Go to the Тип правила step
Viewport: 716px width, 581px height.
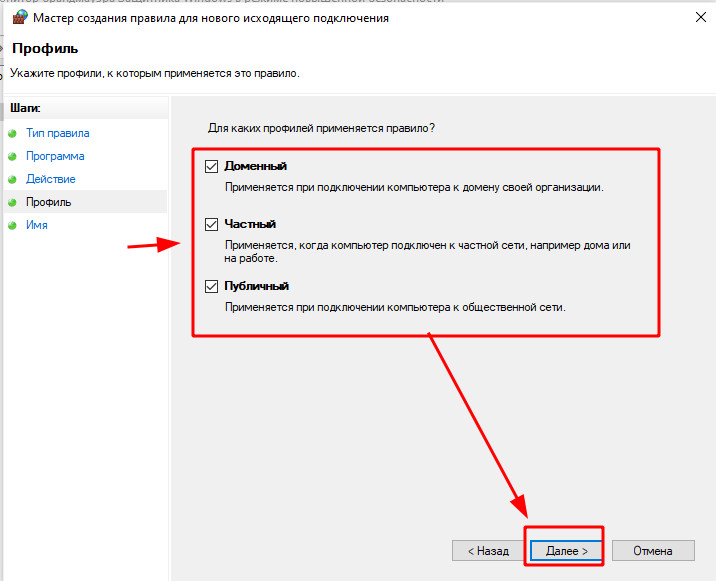click(57, 133)
